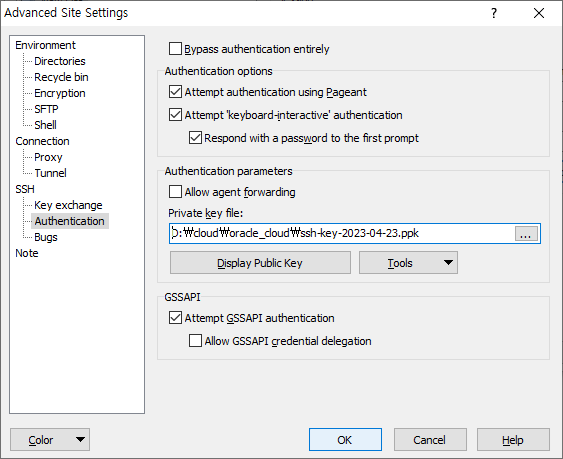This screenshot has height=459, width=563.
Task: Open the Tools dropdown menu
Action: pos(408,263)
